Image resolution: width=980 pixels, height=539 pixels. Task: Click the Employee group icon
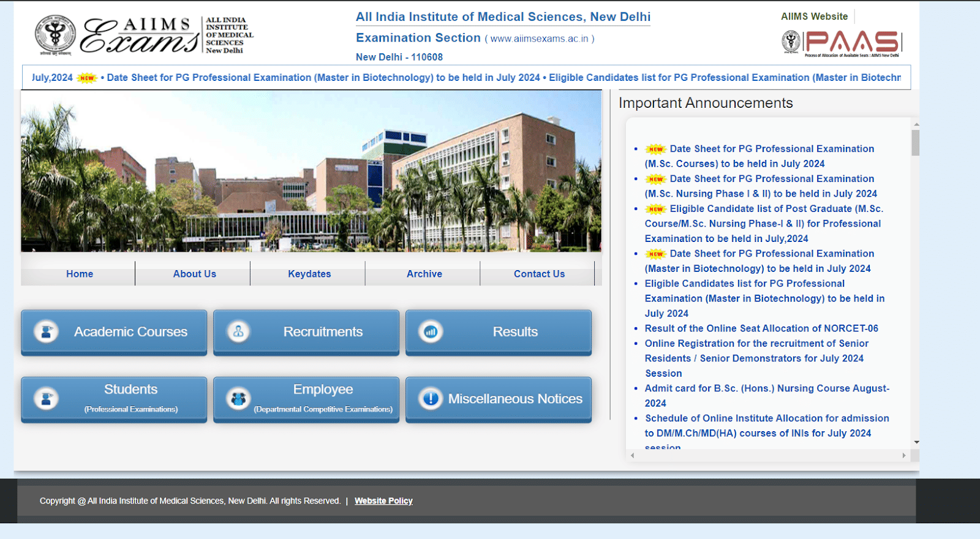pos(238,399)
